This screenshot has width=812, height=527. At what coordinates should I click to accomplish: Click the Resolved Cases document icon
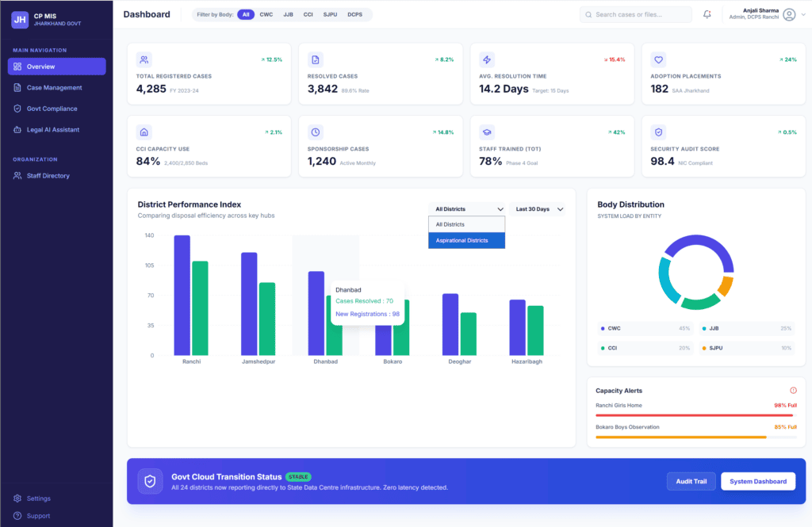pyautogui.click(x=315, y=59)
